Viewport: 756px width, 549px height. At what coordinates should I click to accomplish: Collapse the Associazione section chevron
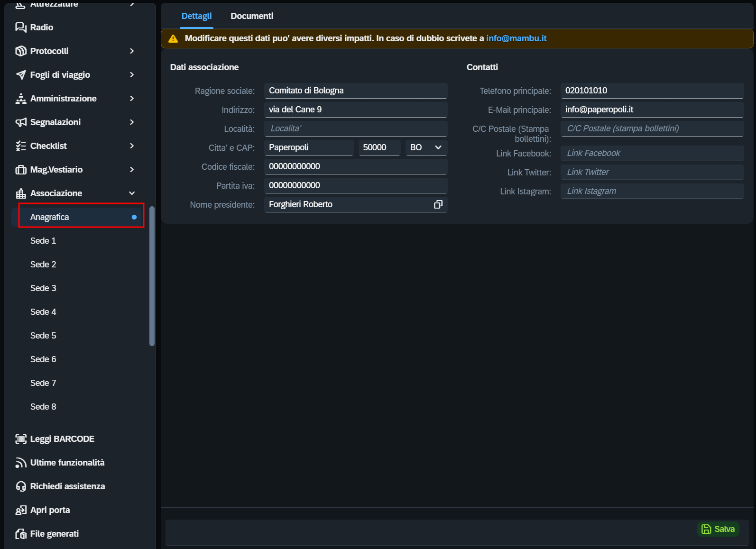(x=132, y=193)
